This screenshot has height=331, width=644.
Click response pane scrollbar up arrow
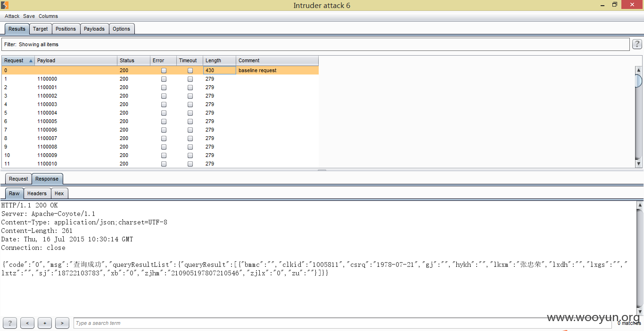(x=640, y=205)
